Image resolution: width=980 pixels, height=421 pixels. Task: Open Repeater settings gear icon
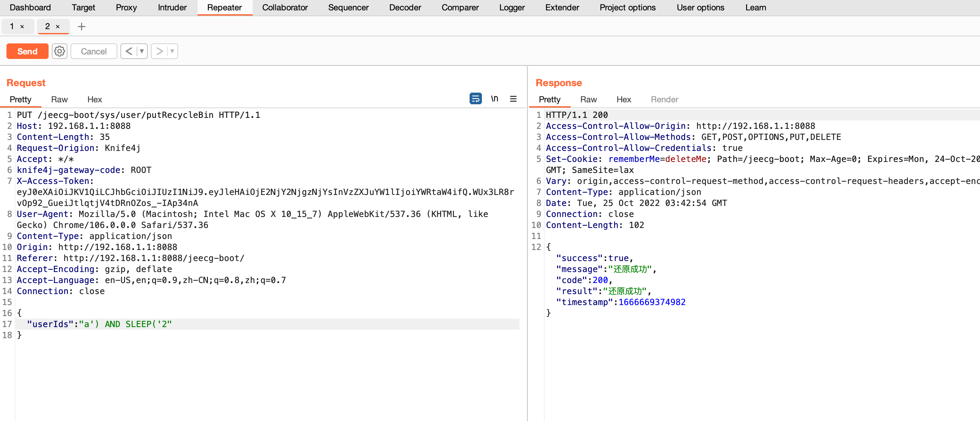coord(59,51)
